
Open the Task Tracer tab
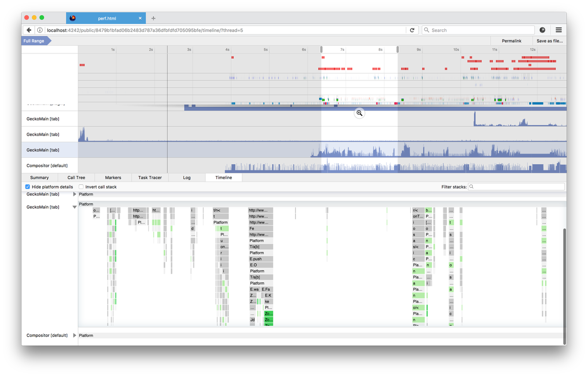(x=150, y=177)
